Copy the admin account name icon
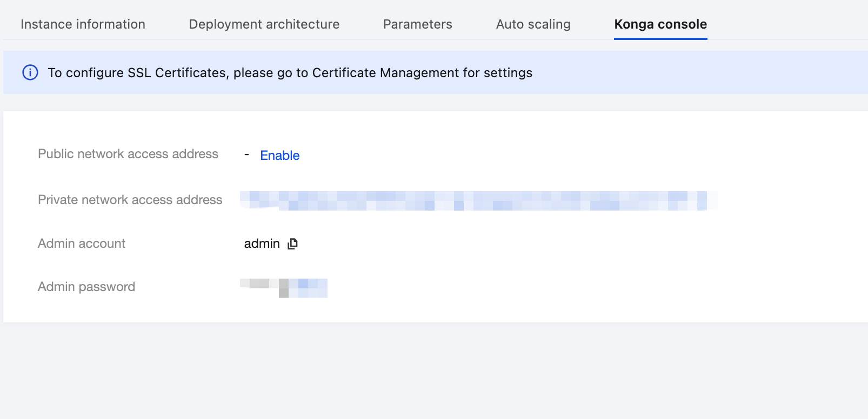 (x=292, y=244)
